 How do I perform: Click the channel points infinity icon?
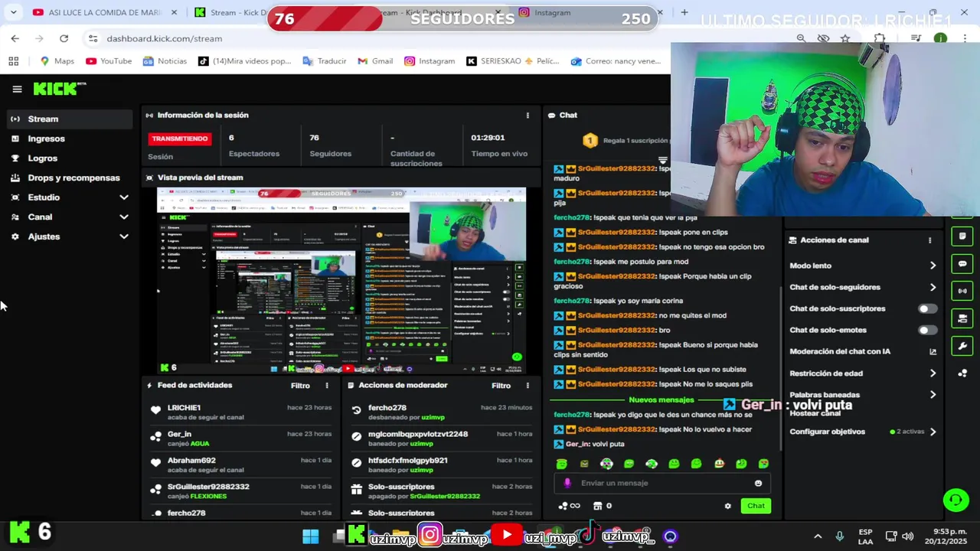click(x=570, y=506)
